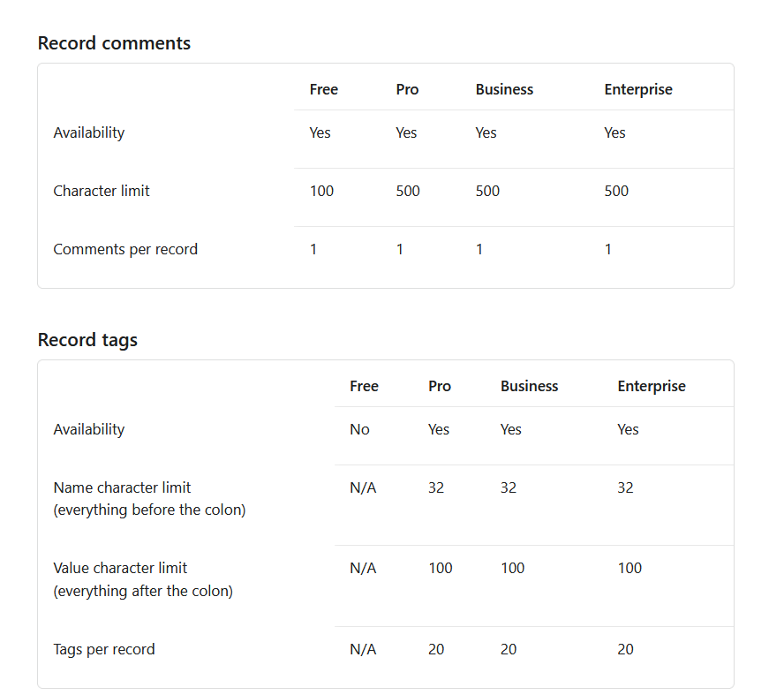Click the 'Value character limit' row label
This screenshot has height=695, width=784.
[120, 568]
